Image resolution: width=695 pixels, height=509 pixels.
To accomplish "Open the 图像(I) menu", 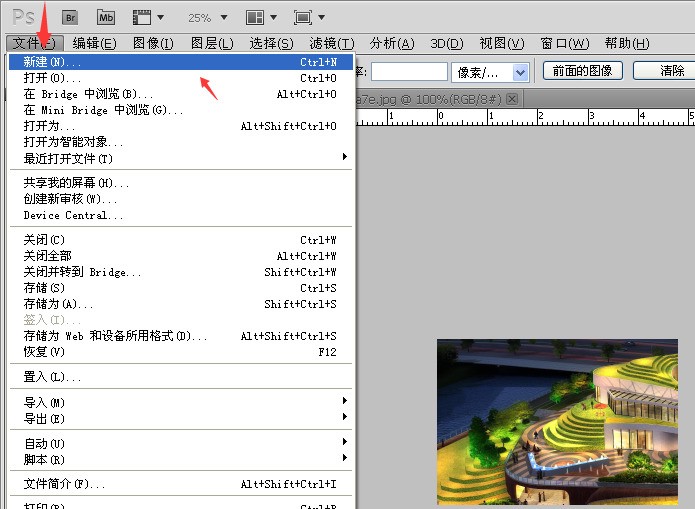I will pos(153,43).
